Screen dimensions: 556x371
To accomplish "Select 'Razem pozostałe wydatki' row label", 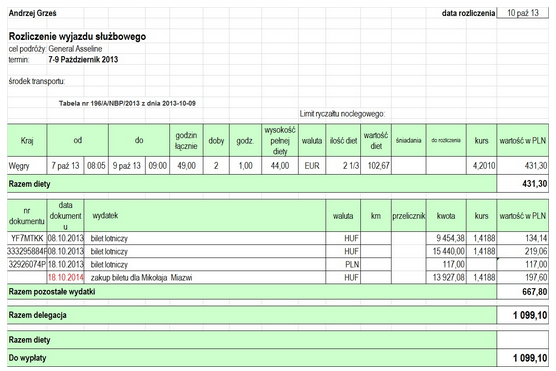I will [x=52, y=292].
